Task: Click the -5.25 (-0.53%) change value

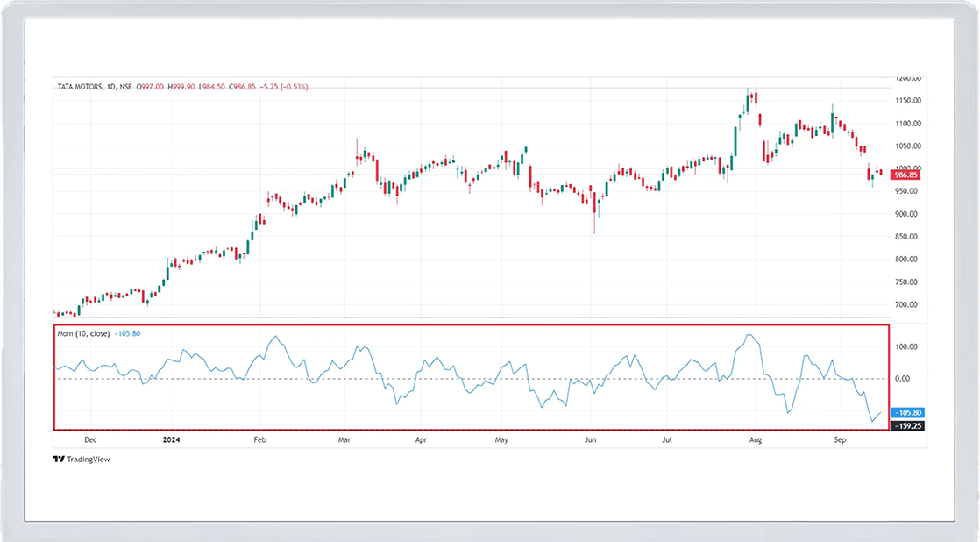Action: [x=282, y=87]
